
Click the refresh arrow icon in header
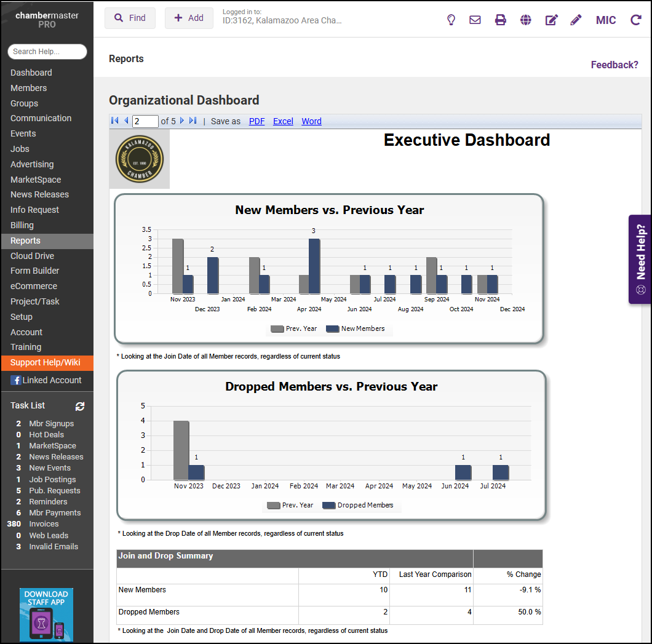click(635, 20)
